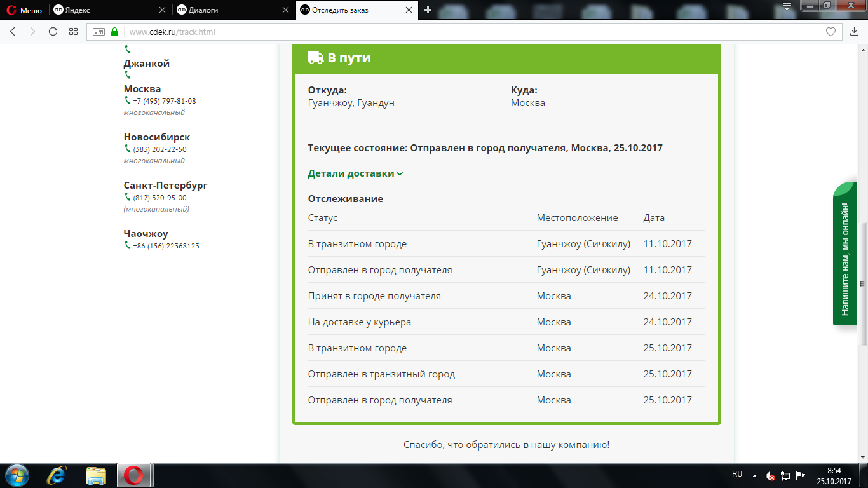The height and width of the screenshot is (488, 868).
Task: Click the truck icon beside В пути
Action: coord(316,58)
